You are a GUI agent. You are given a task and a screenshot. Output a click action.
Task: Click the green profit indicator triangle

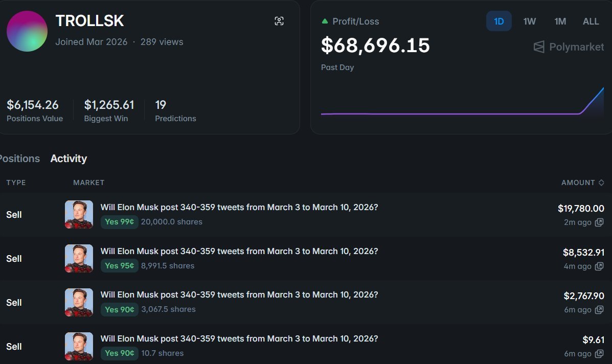point(326,21)
